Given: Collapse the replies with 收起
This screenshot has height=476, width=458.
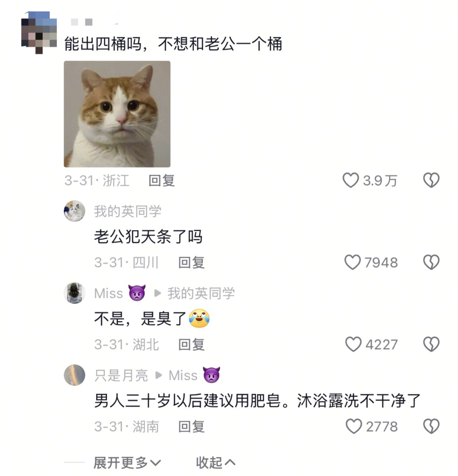Looking at the screenshot, I should pos(215,462).
